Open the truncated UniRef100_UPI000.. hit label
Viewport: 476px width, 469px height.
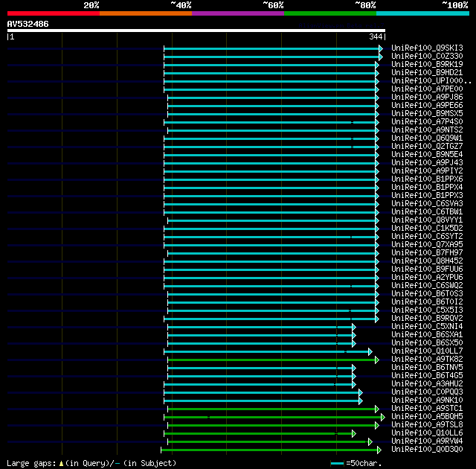coord(431,81)
